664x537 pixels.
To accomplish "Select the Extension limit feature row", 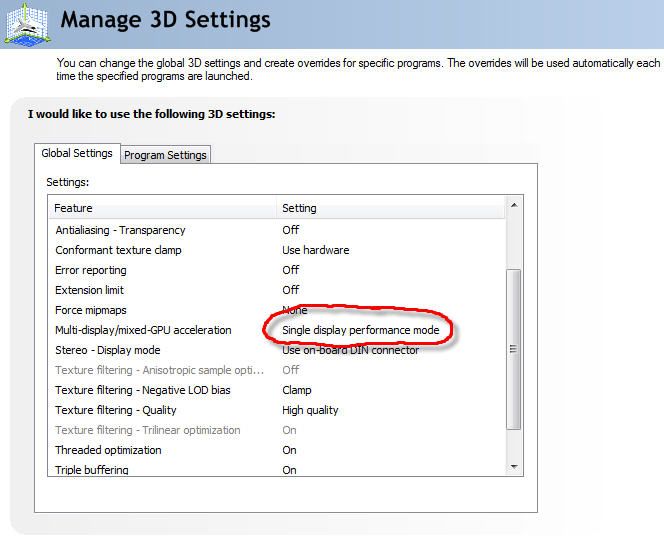I will pos(92,290).
